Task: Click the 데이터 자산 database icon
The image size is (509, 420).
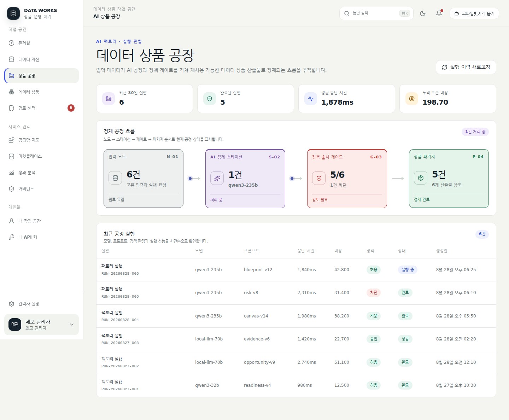Action: coord(11,59)
